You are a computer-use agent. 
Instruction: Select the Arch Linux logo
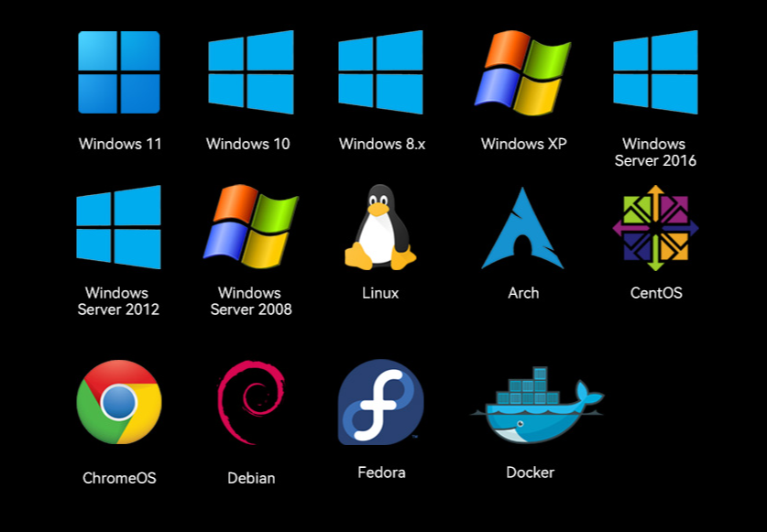tap(523, 229)
